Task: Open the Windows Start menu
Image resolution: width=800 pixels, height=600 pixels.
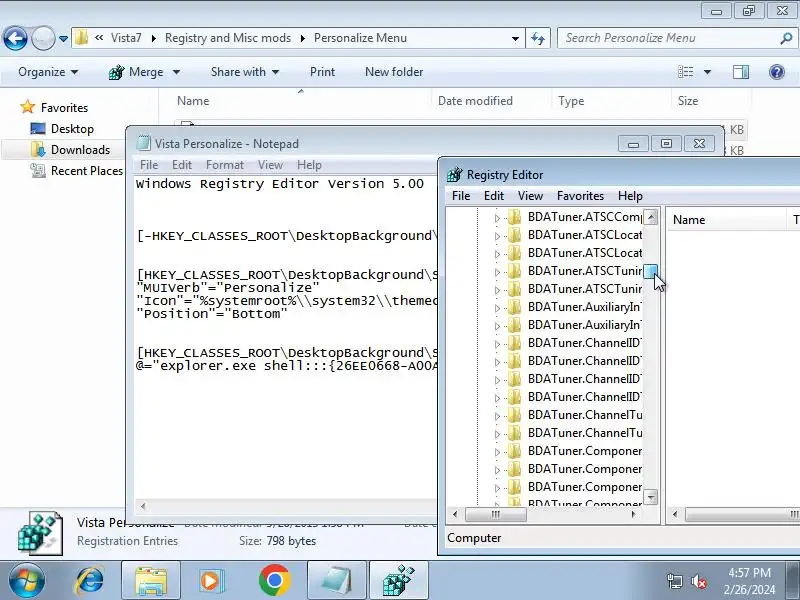Action: click(26, 580)
